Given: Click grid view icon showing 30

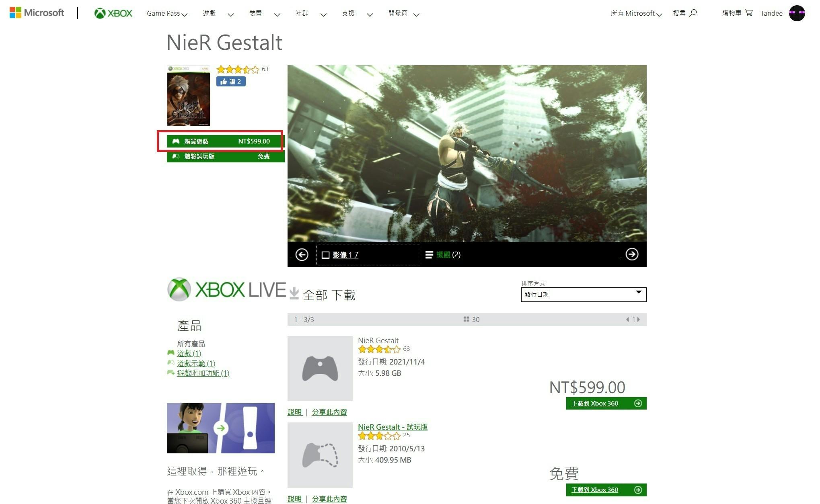Looking at the screenshot, I should [x=466, y=319].
